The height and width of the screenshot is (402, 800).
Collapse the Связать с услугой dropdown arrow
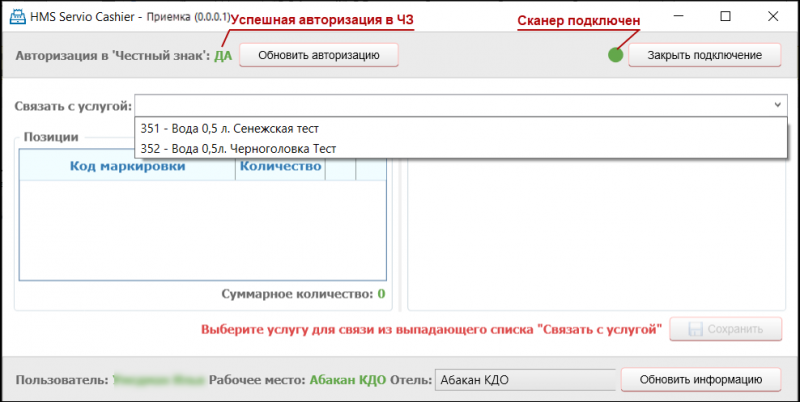point(778,105)
